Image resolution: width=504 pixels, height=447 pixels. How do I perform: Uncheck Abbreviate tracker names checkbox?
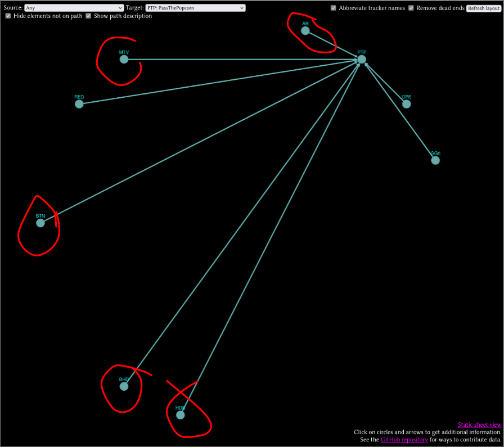pos(334,8)
